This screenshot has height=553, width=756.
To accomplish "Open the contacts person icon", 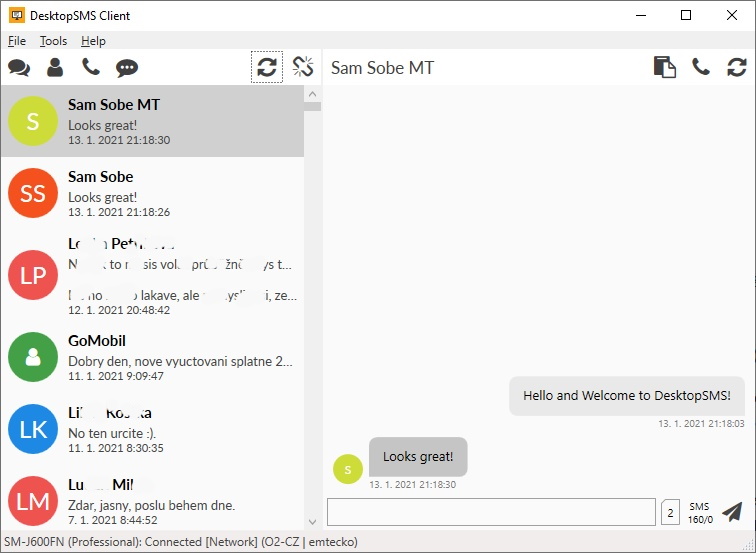I will (x=55, y=68).
